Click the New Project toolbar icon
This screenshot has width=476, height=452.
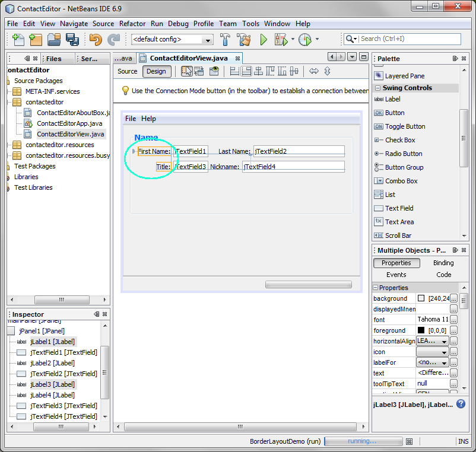(36, 39)
